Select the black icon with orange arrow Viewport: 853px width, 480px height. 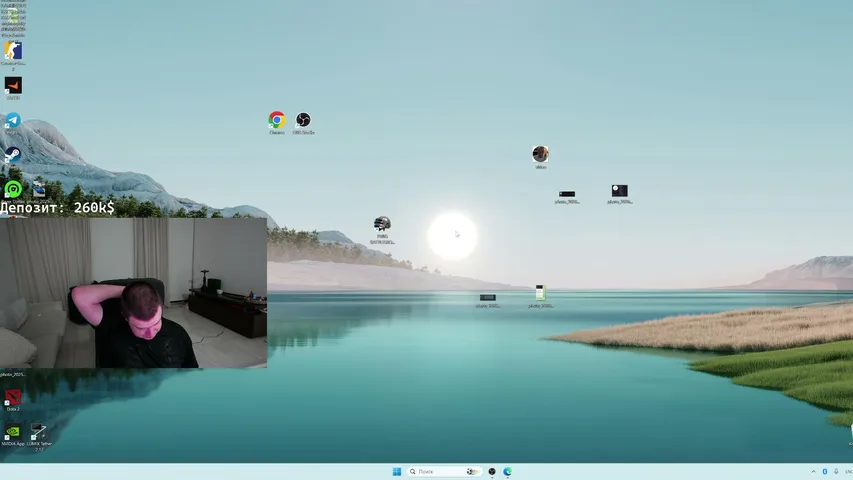(13, 86)
